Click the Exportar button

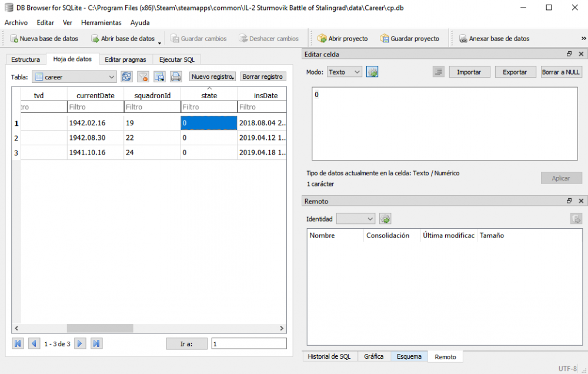click(514, 72)
